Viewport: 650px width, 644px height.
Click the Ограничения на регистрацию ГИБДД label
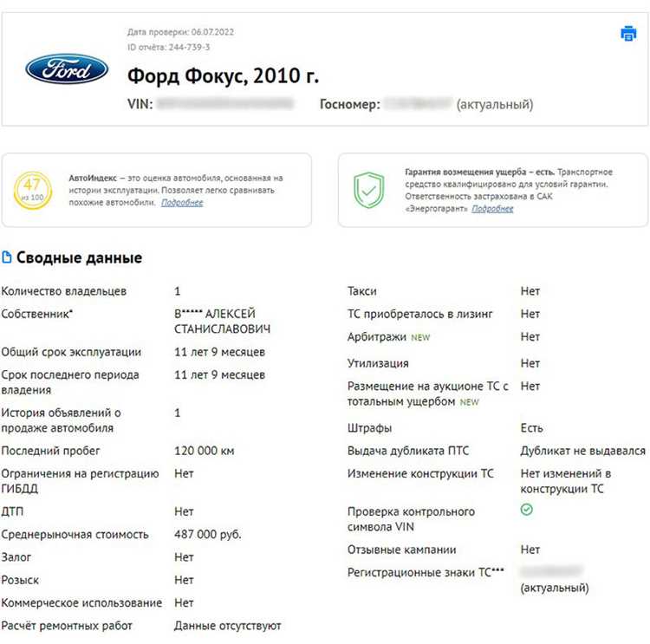pyautogui.click(x=80, y=481)
